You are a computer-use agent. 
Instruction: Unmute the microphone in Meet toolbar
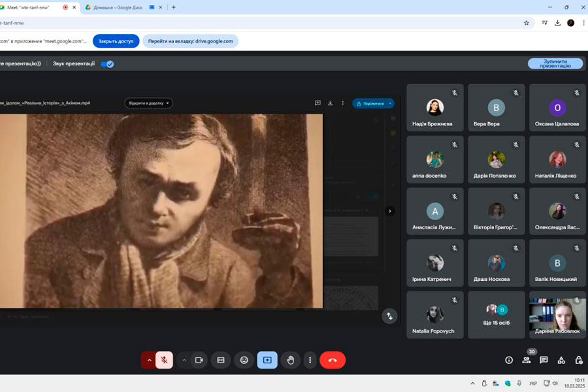[x=165, y=360]
